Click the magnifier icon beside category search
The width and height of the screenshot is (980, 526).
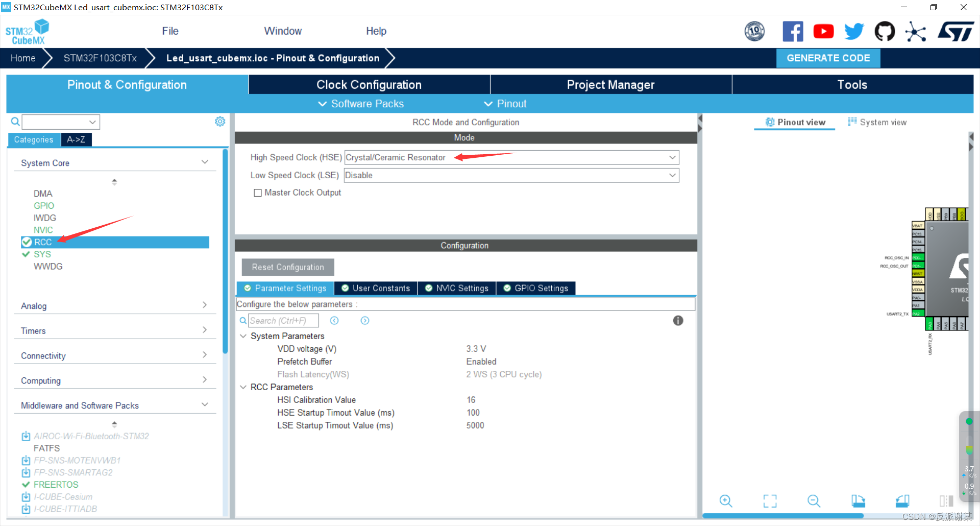tap(15, 122)
